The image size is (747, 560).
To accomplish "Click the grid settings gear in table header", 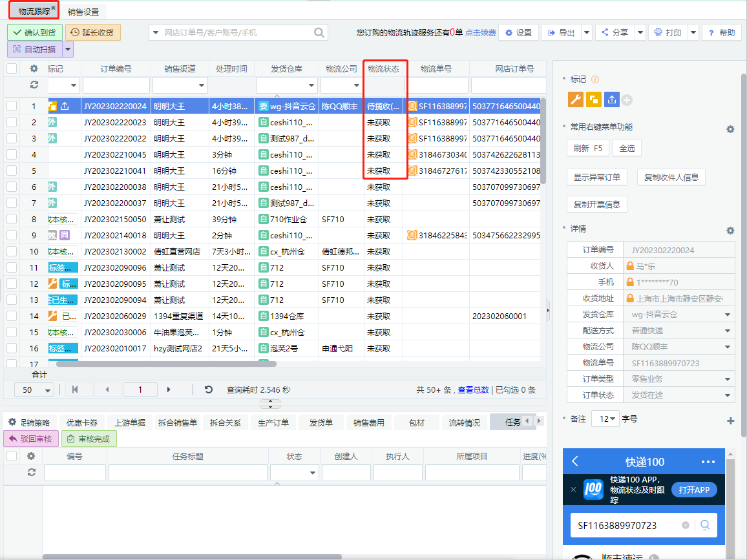I will point(34,68).
